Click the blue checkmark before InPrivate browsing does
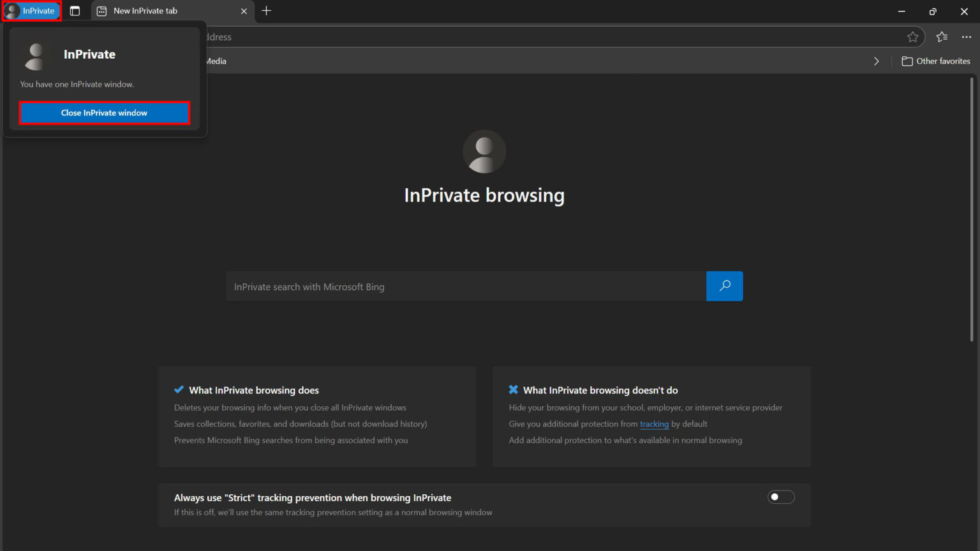The width and height of the screenshot is (980, 551). tap(179, 389)
